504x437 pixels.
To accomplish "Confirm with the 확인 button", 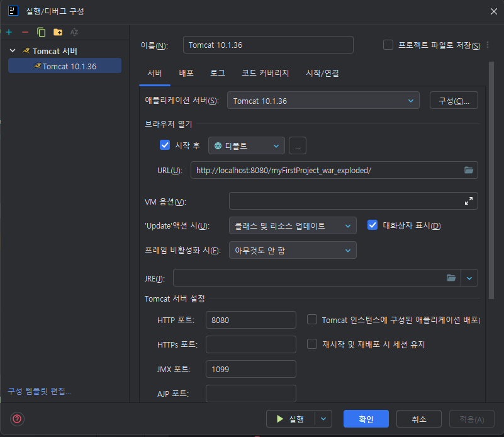I will tap(366, 419).
